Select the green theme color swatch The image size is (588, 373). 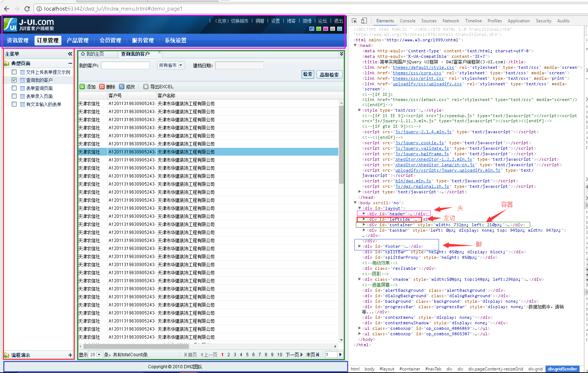[319, 29]
